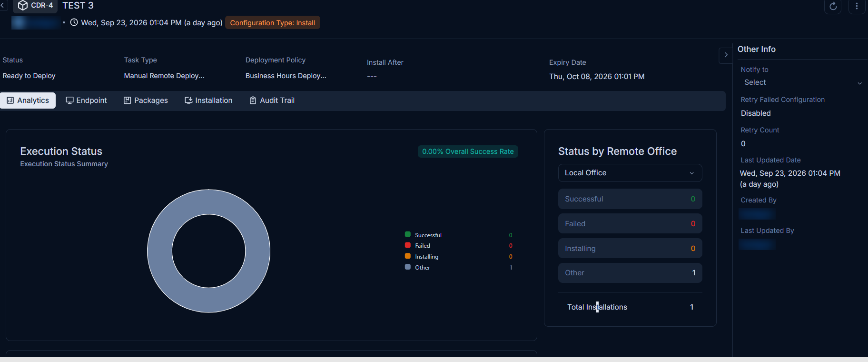Open the more options kebab menu
The image size is (868, 362).
point(857,6)
